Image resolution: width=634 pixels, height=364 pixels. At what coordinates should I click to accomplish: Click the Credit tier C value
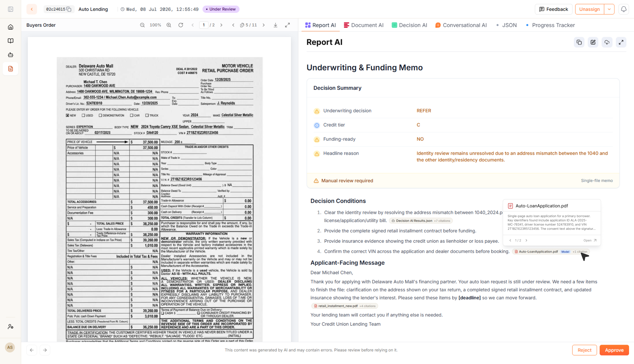[418, 125]
